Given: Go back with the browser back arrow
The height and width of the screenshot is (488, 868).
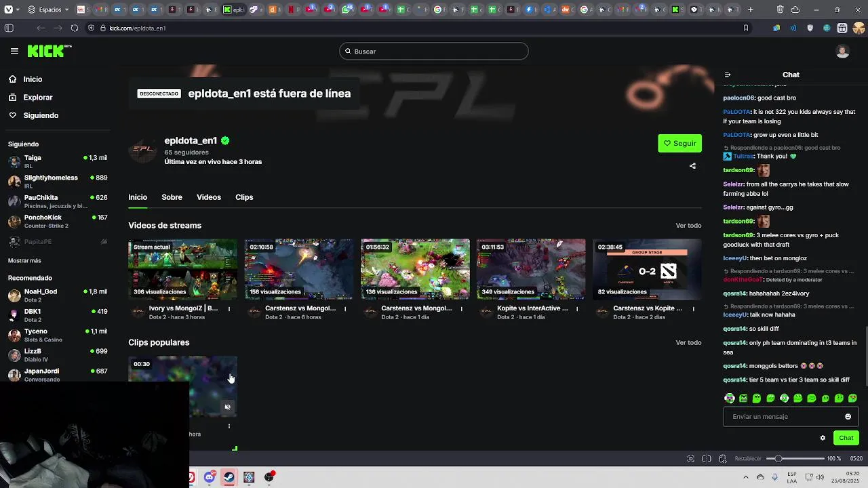Looking at the screenshot, I should tap(41, 28).
